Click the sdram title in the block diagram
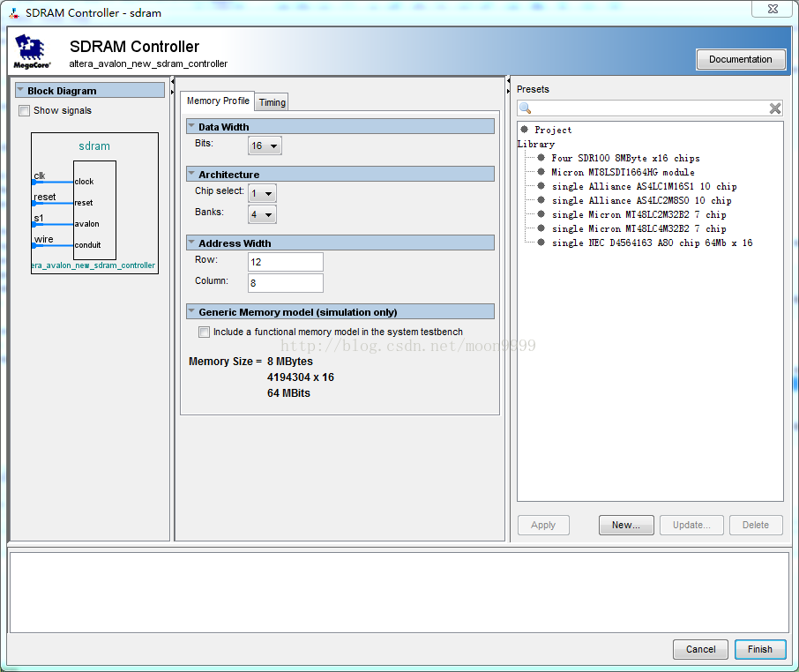The height and width of the screenshot is (672, 799). coord(94,146)
